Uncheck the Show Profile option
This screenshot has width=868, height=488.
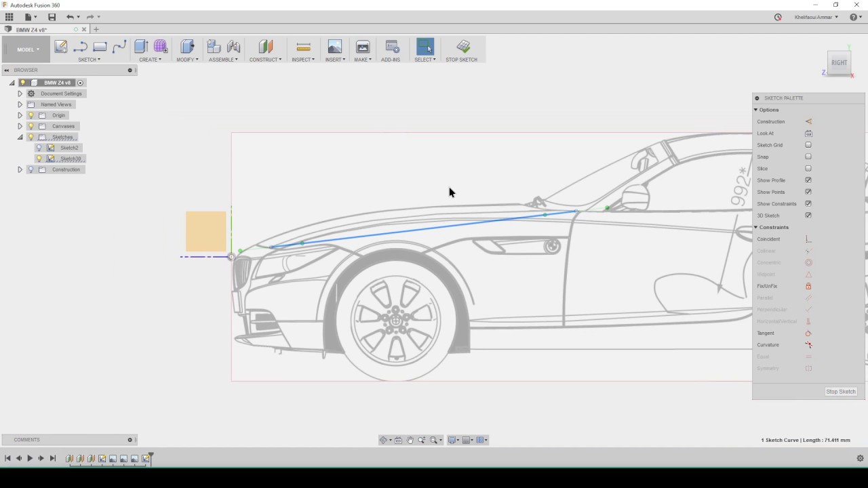coord(808,180)
